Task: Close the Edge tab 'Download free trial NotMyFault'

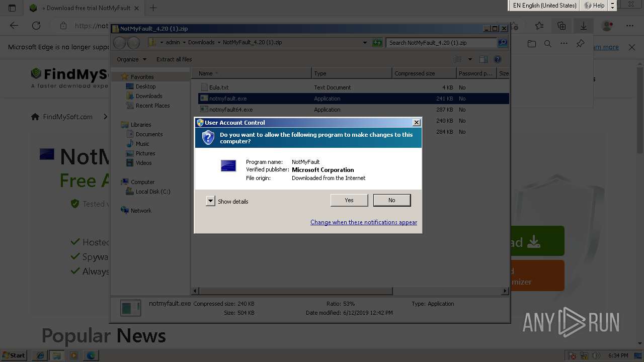Action: click(x=136, y=8)
